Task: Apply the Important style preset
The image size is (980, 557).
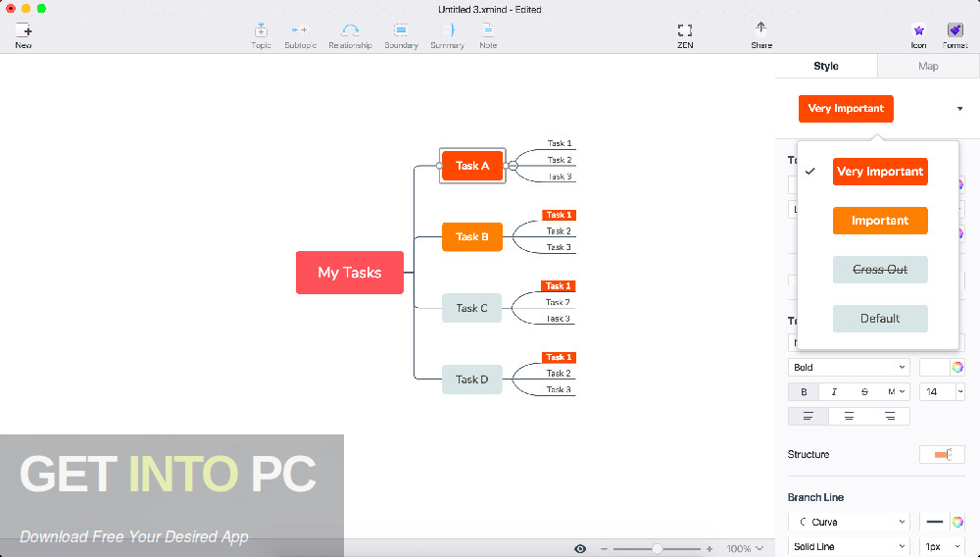Action: click(880, 221)
